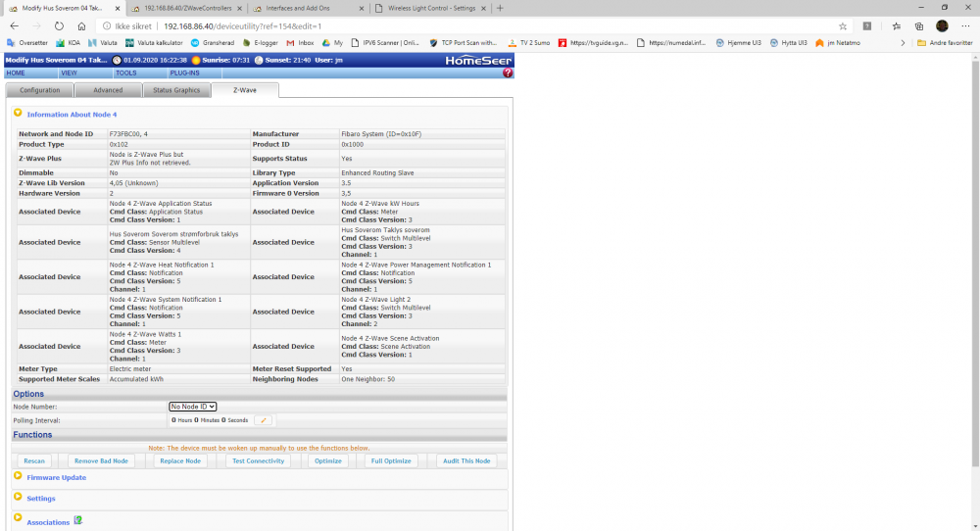Expand the Settings section
This screenshot has height=531, width=980.
click(18, 498)
